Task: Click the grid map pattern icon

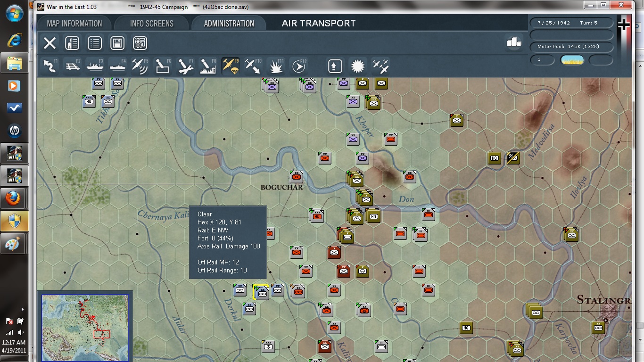Action: click(x=140, y=43)
